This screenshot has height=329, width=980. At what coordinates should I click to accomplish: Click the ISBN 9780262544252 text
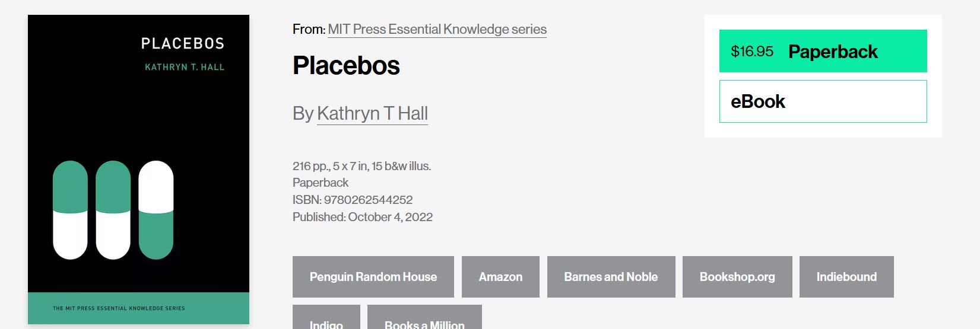tap(353, 200)
